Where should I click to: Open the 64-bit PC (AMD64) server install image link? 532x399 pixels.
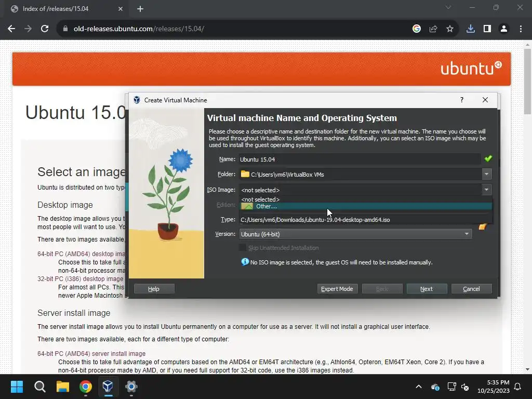[x=91, y=353]
